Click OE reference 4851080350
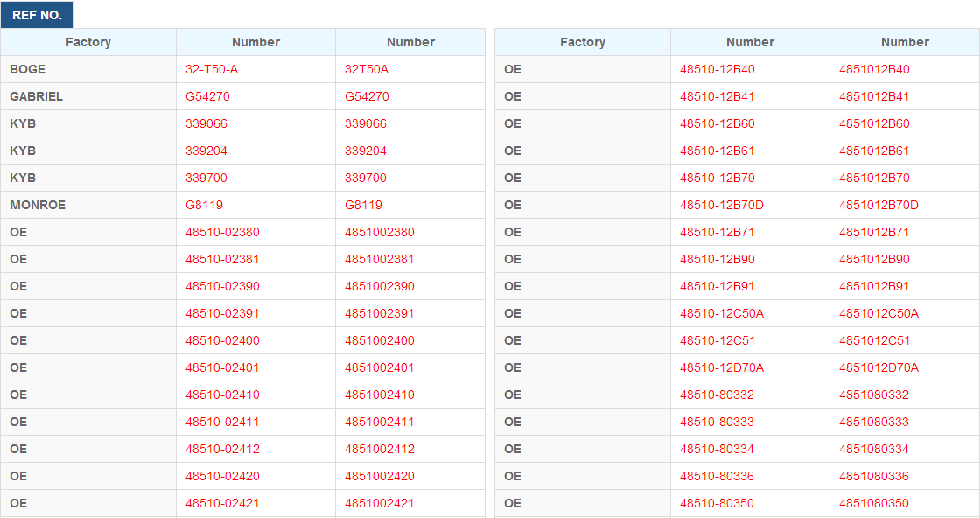This screenshot has height=518, width=980. click(873, 503)
